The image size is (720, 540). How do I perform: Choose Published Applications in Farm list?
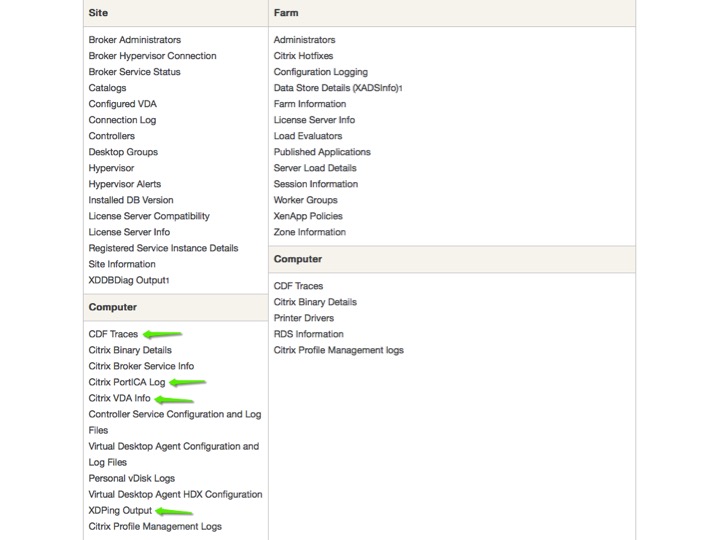pyautogui.click(x=322, y=152)
